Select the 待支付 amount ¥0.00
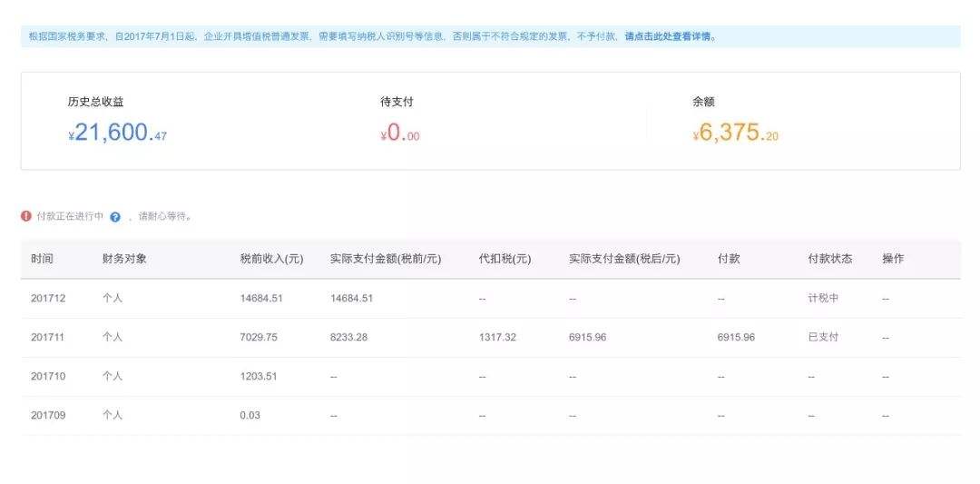 [x=400, y=133]
